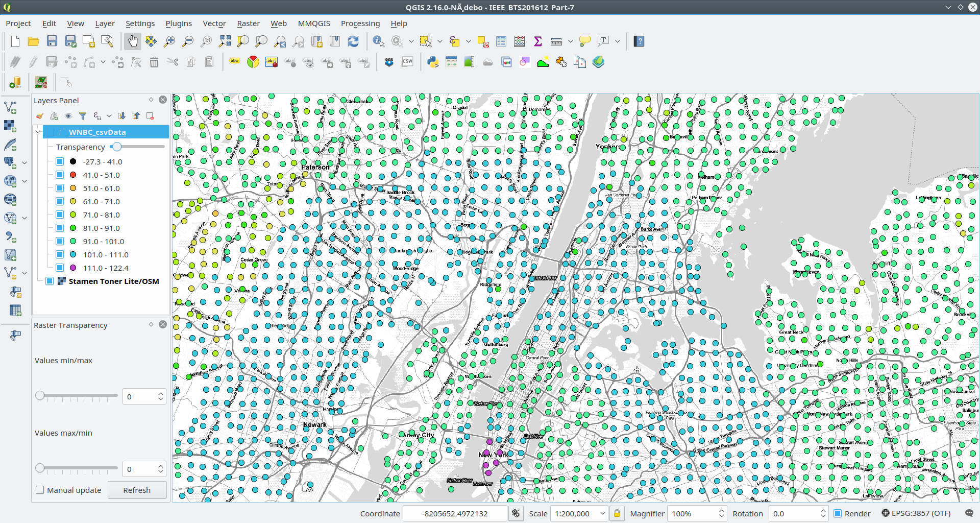Click the Coordinate input field
The image size is (980, 523).
455,513
